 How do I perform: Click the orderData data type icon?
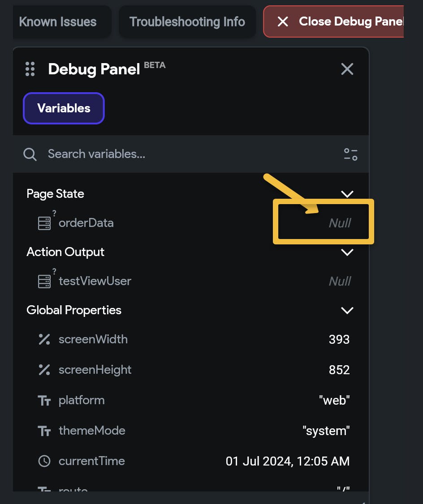tap(44, 223)
